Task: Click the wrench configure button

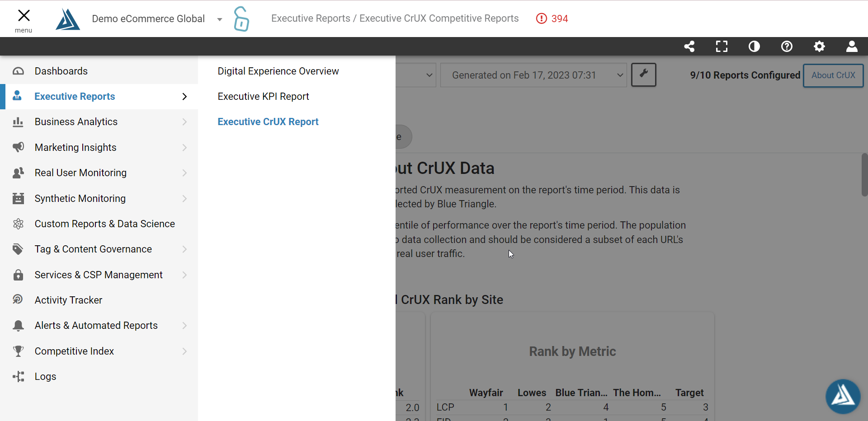Action: point(644,75)
